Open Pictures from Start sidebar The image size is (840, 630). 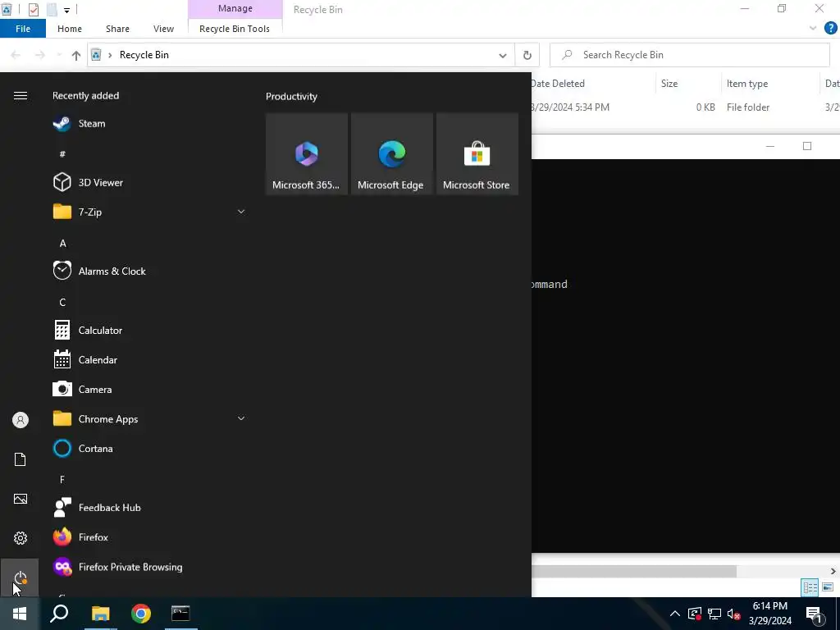pos(21,499)
